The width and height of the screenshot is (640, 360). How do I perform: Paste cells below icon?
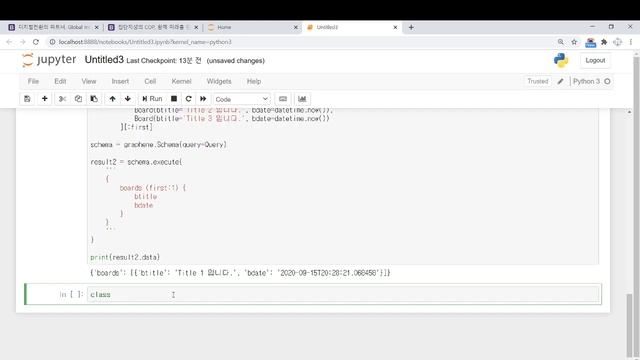pos(94,99)
